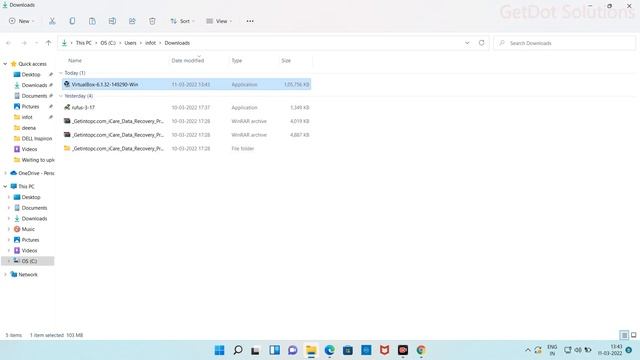640x360 pixels.
Task: Click the Back navigation arrow
Action: pyautogui.click(x=9, y=43)
